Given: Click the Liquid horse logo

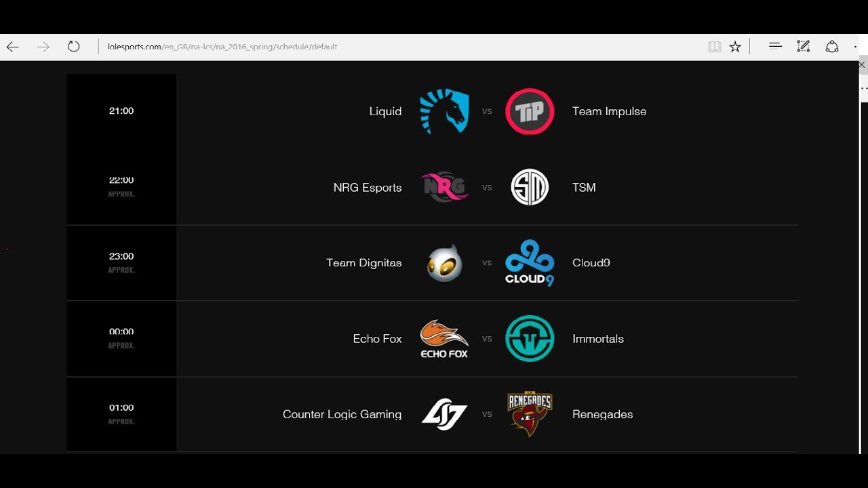Looking at the screenshot, I should point(444,111).
